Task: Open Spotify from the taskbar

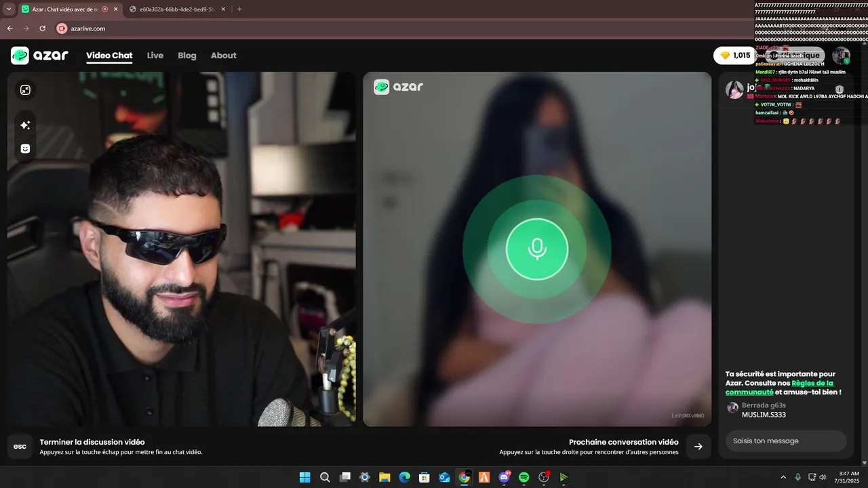Action: [524, 477]
